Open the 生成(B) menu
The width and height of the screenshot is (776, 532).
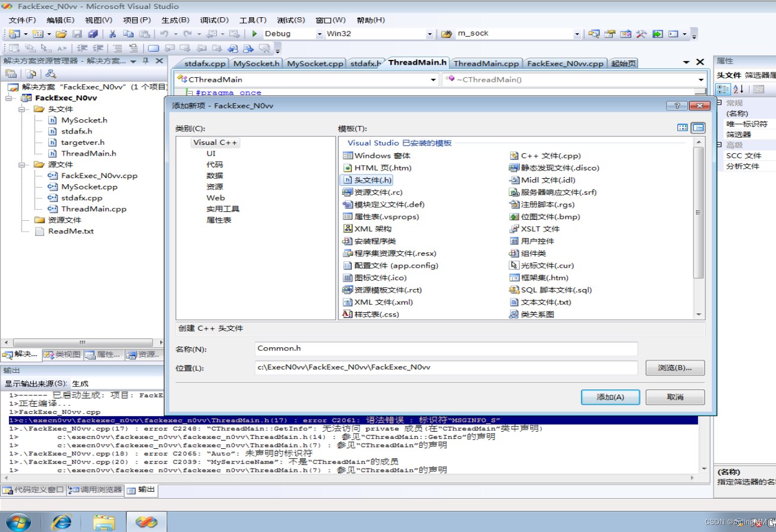pyautogui.click(x=175, y=20)
